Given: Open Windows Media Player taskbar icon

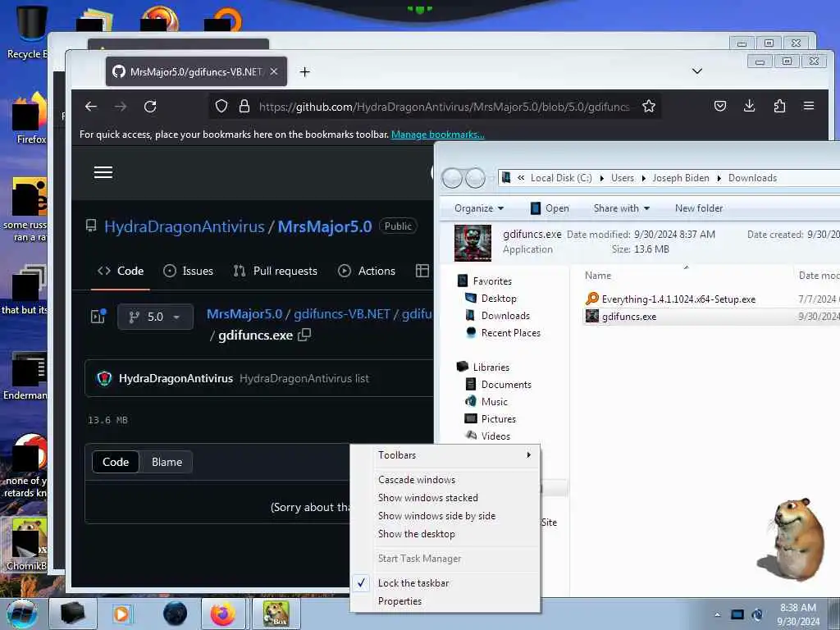Looking at the screenshot, I should point(121,614).
